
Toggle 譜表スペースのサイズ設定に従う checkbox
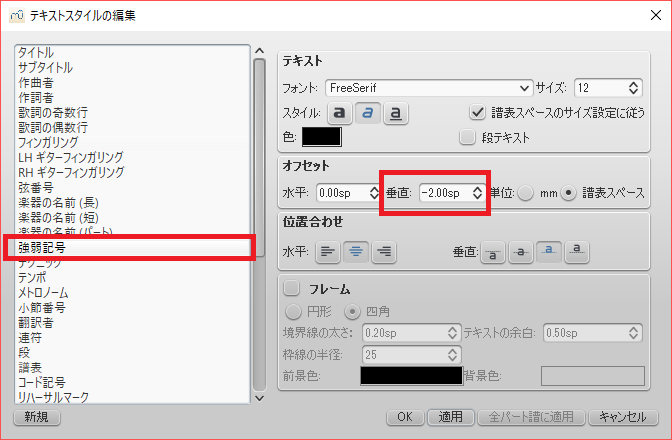[477, 113]
